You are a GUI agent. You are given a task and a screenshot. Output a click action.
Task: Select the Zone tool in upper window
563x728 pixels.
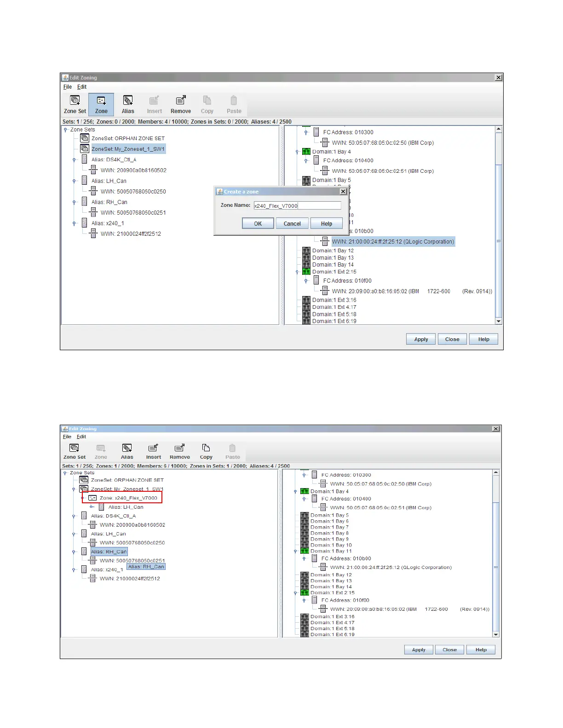click(x=101, y=104)
